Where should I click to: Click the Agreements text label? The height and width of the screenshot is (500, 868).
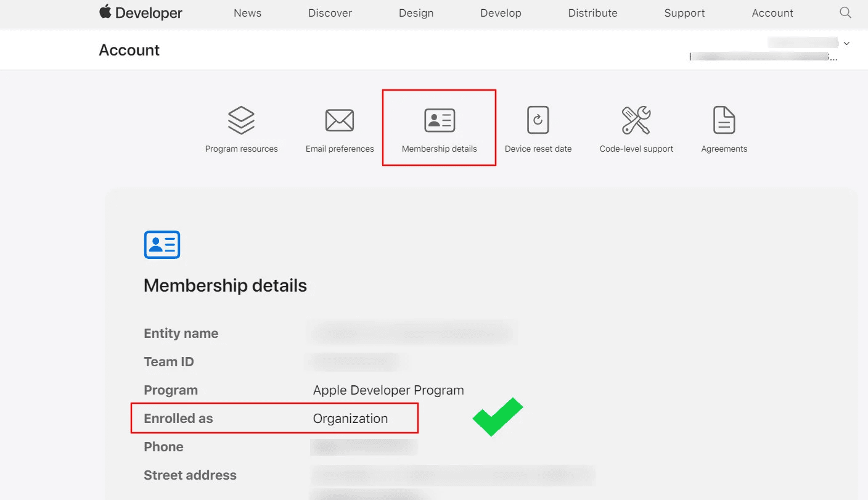(x=724, y=149)
